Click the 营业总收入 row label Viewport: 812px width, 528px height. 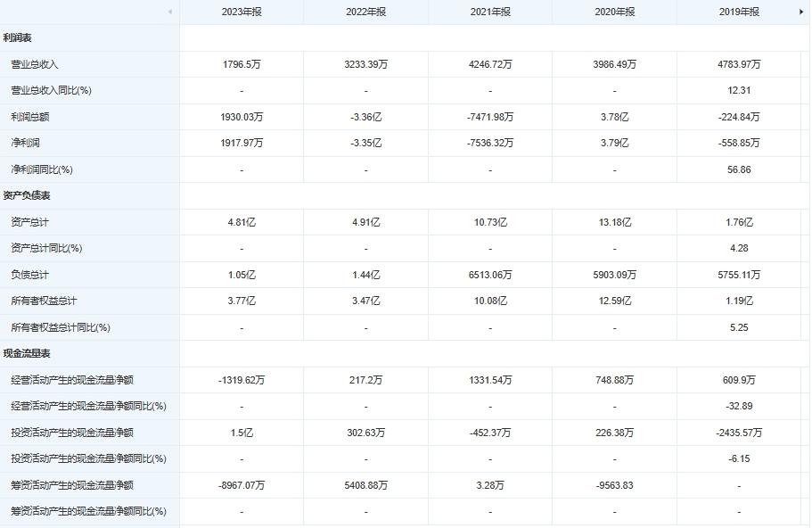pos(34,64)
